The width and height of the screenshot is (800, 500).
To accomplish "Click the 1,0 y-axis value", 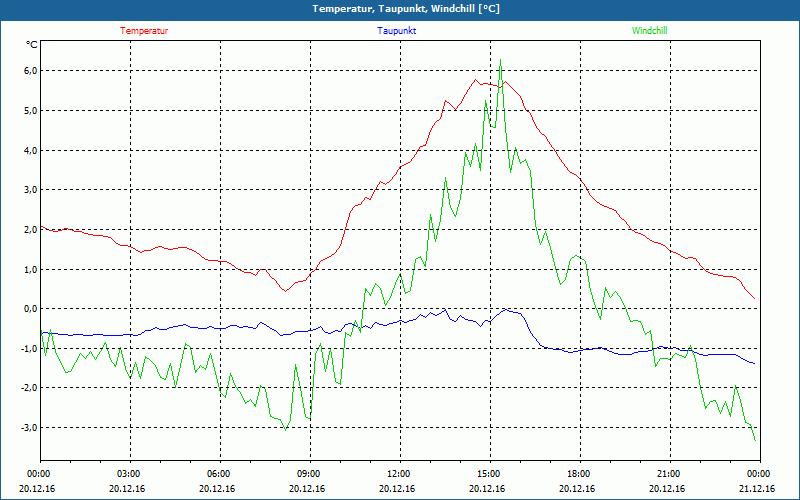I will point(31,269).
